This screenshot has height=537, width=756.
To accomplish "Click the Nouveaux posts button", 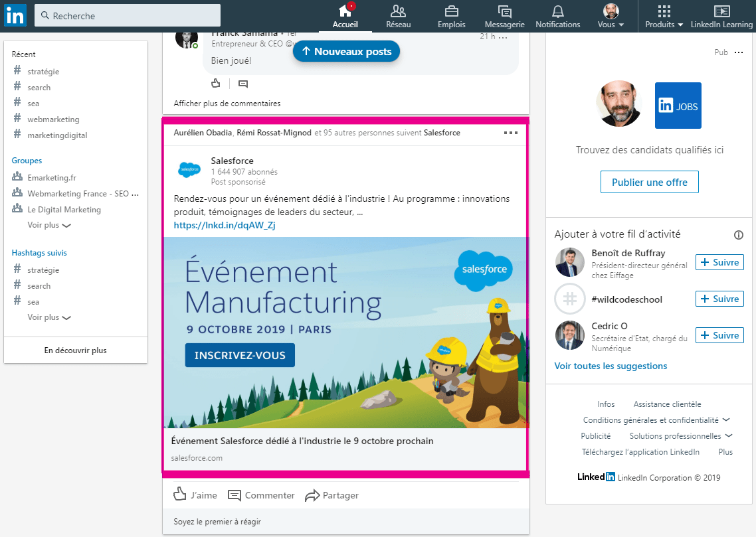I will [346, 52].
